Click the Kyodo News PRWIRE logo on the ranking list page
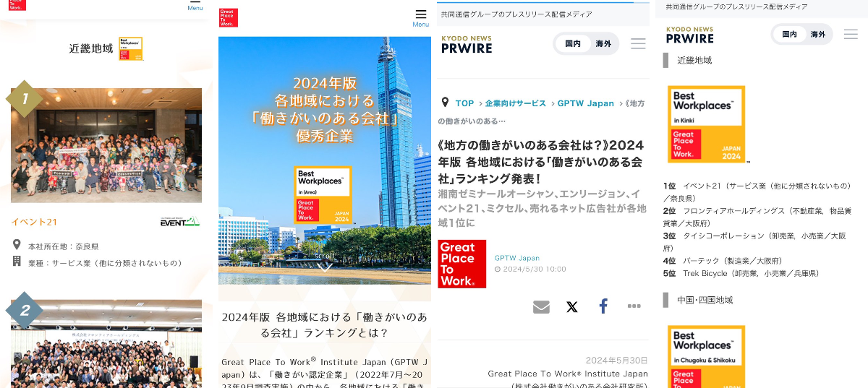The image size is (868, 388). [689, 35]
